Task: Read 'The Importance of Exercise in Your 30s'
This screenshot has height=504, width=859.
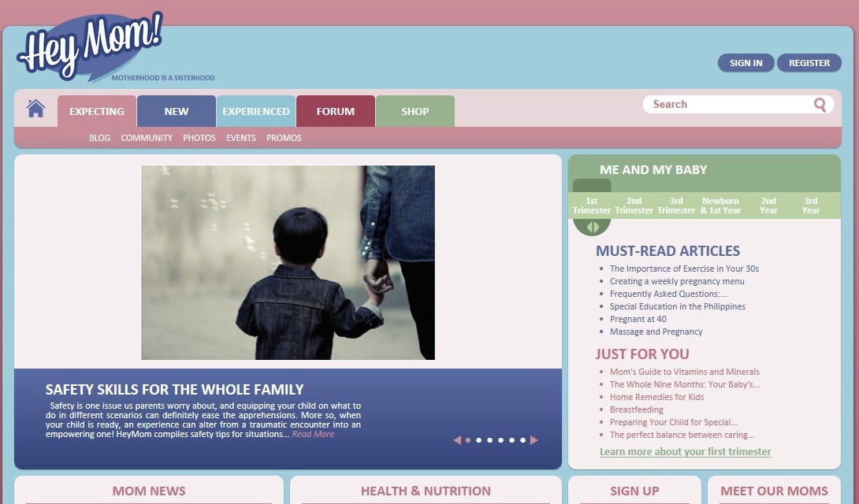Action: [x=684, y=269]
